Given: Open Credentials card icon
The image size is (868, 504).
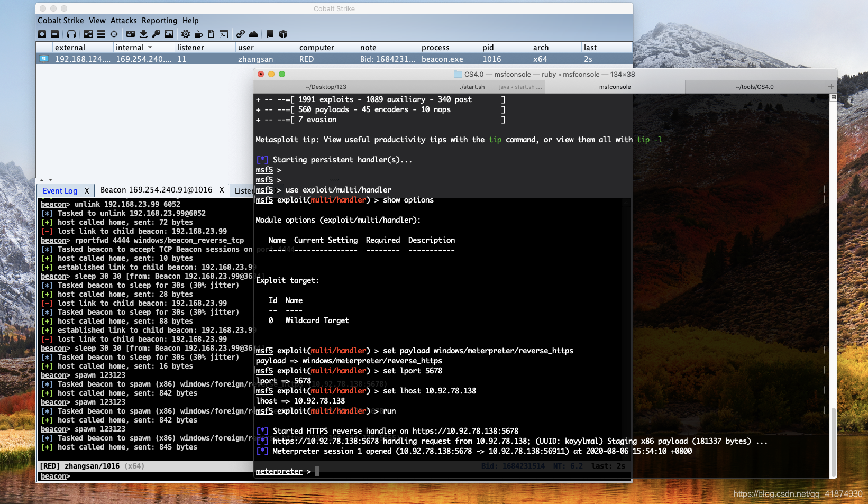Looking at the screenshot, I should click(x=131, y=34).
